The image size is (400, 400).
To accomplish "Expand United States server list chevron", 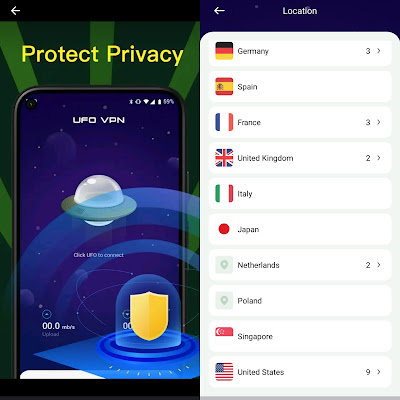I will click(x=379, y=372).
